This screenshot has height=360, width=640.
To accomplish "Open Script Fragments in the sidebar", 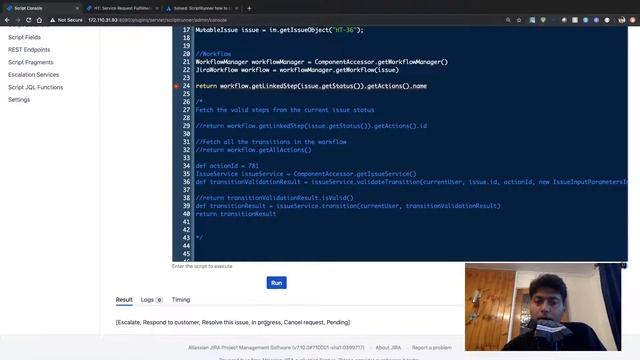I will click(x=31, y=62).
